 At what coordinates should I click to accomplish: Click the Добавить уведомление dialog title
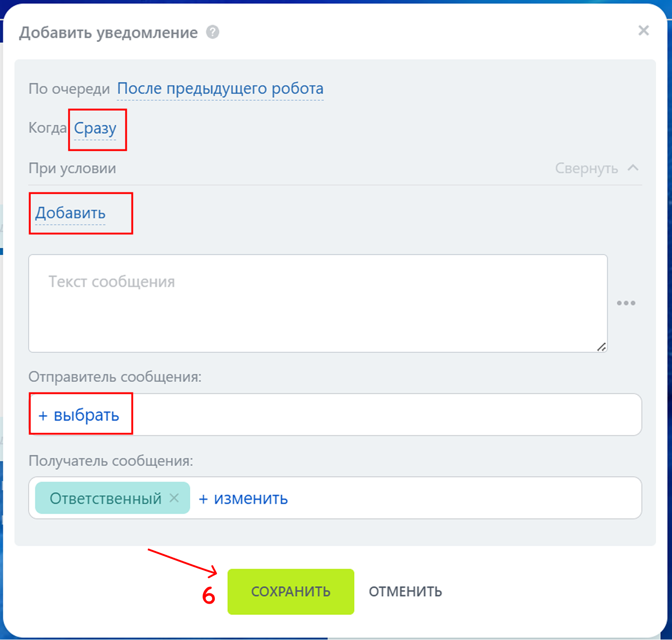(x=108, y=33)
